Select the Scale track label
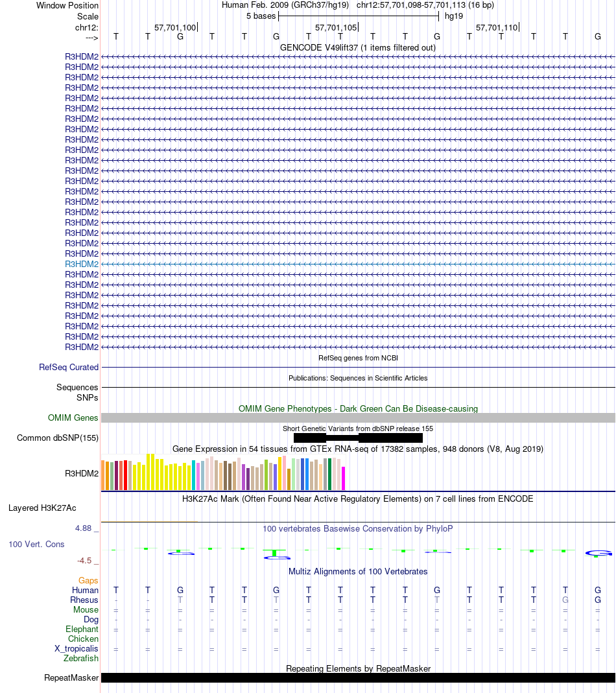 point(88,16)
